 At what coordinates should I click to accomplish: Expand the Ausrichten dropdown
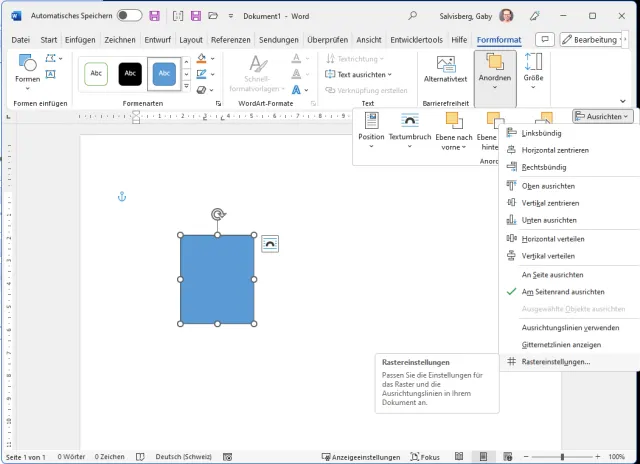tap(603, 116)
